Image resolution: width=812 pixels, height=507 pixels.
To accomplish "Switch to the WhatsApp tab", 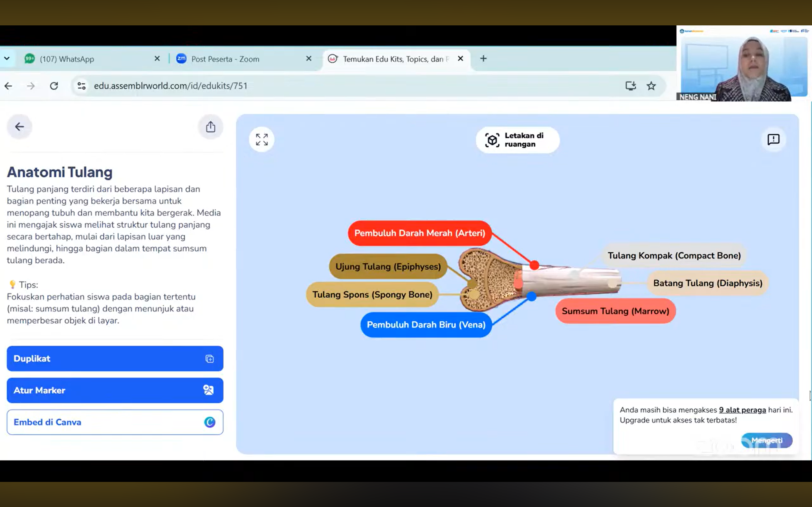I will (x=67, y=59).
